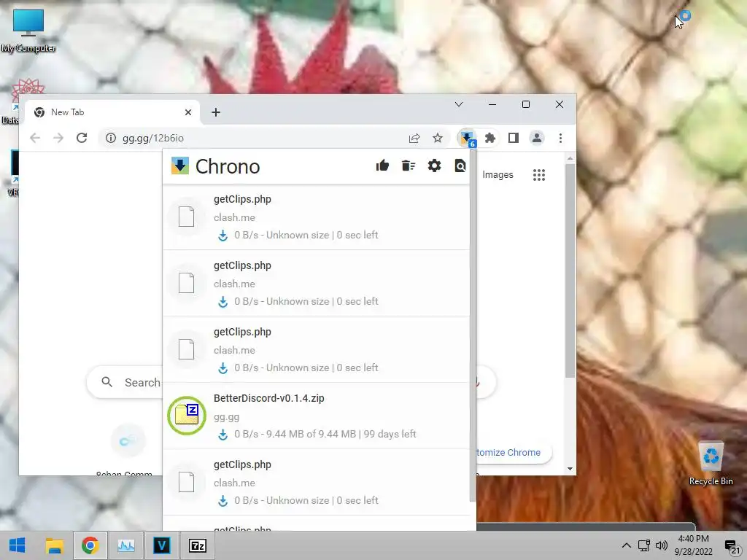Image resolution: width=747 pixels, height=560 pixels.
Task: Click the file icon of first getClips.php
Action: tap(186, 217)
